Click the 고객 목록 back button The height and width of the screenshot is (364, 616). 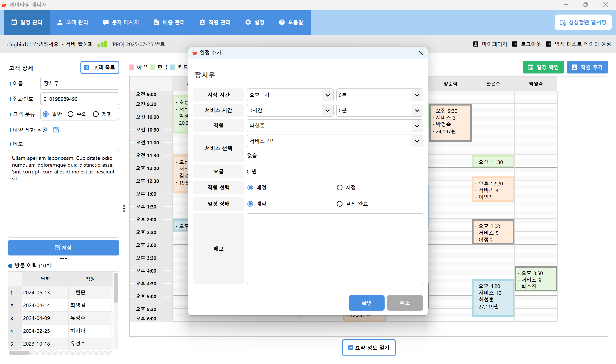pyautogui.click(x=100, y=68)
